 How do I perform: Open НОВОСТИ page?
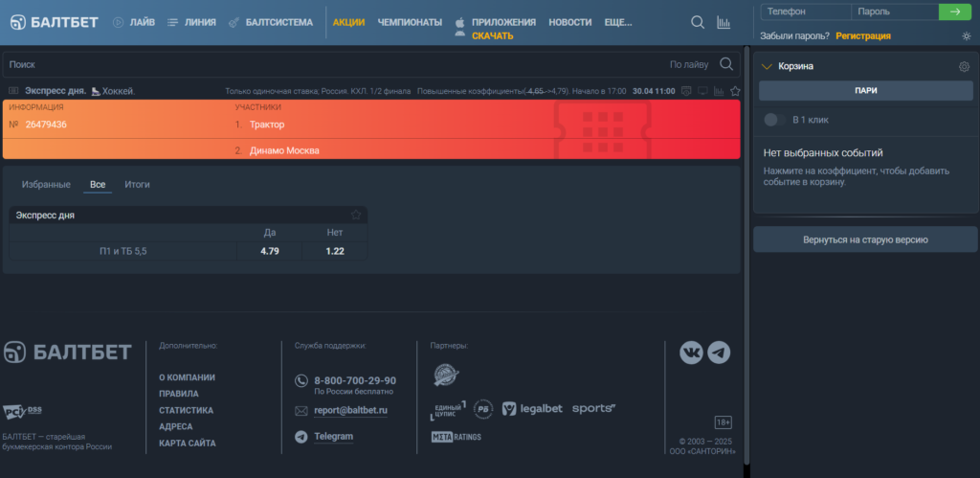570,23
